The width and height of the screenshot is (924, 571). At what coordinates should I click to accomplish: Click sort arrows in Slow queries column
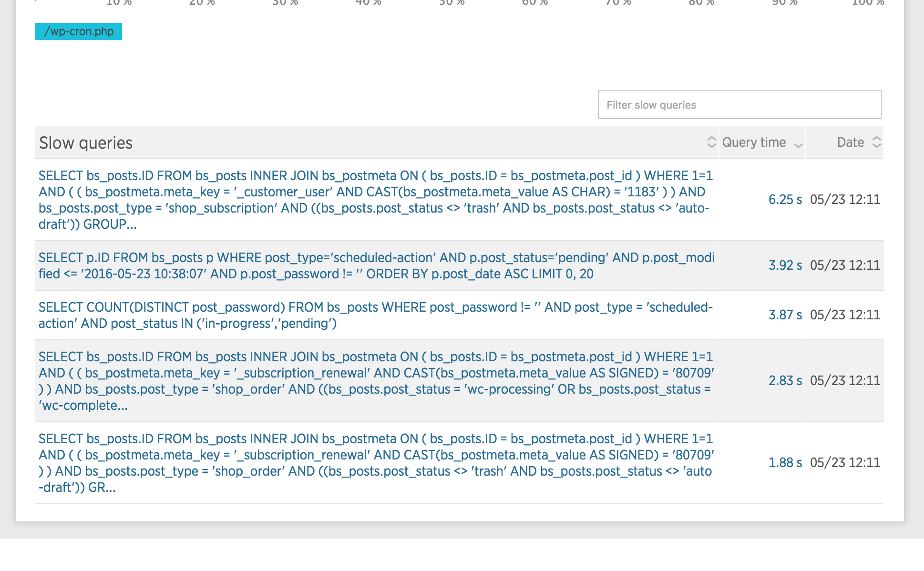click(711, 142)
